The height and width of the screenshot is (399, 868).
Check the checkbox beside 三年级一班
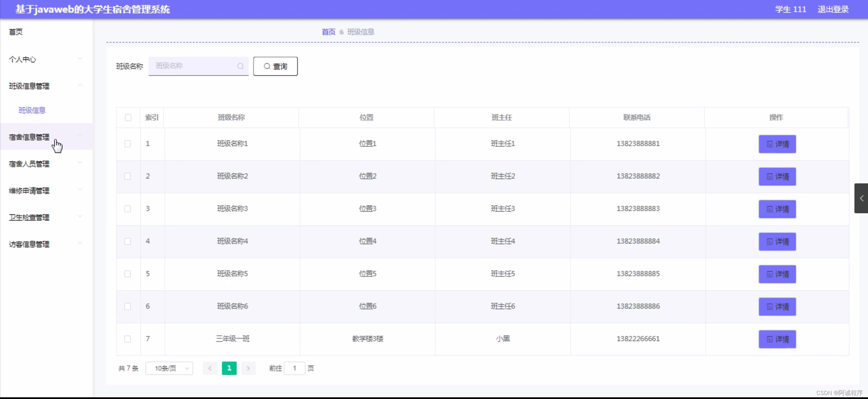pyautogui.click(x=127, y=339)
